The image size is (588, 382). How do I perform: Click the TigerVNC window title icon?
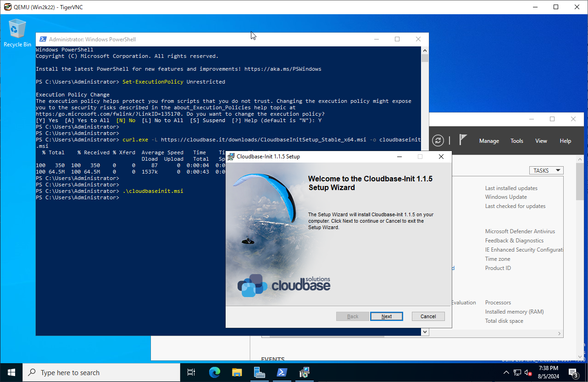click(7, 7)
